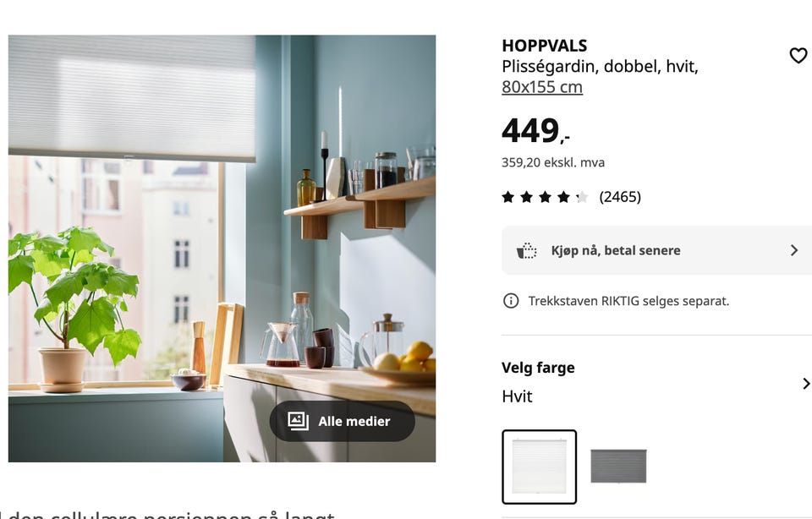Click the 449,- price text
The image size is (812, 519).
(x=535, y=130)
